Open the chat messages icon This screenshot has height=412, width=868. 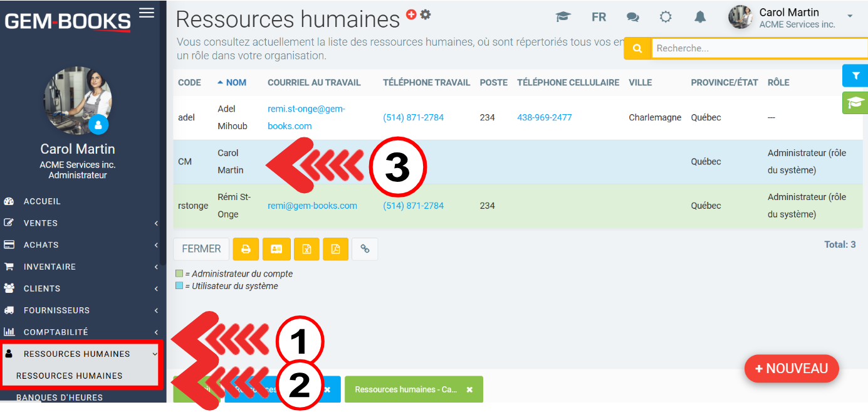pyautogui.click(x=633, y=18)
